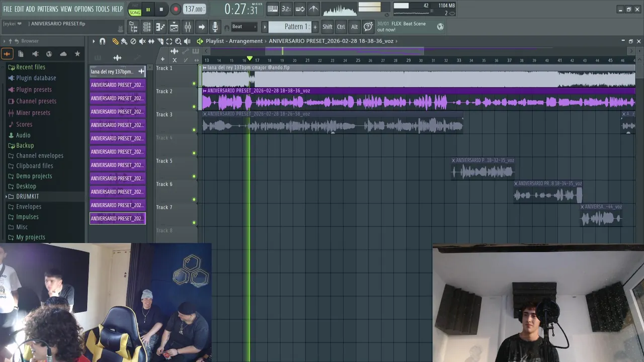The image size is (644, 362).
Task: Click the Shift modifier button
Action: coord(328,27)
